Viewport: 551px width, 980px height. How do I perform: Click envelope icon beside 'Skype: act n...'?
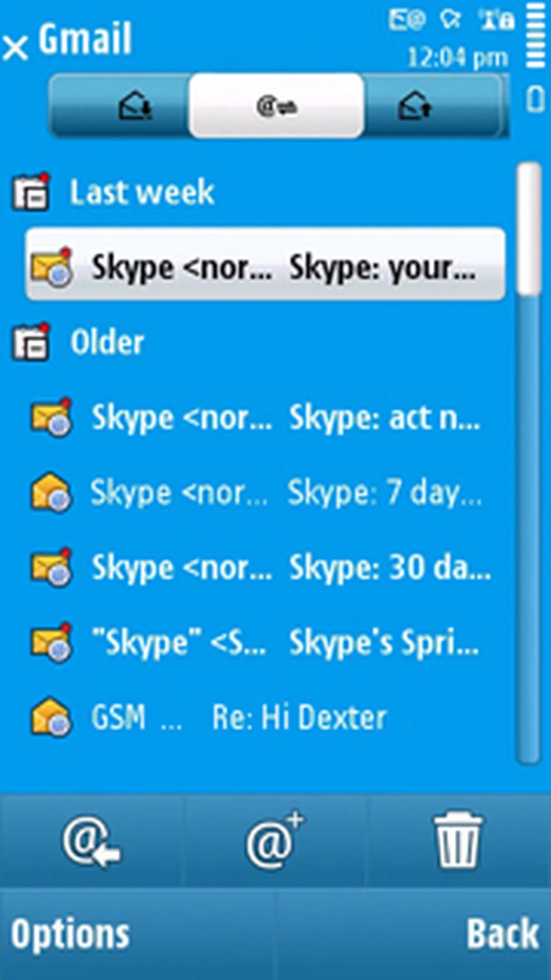pyautogui.click(x=52, y=417)
